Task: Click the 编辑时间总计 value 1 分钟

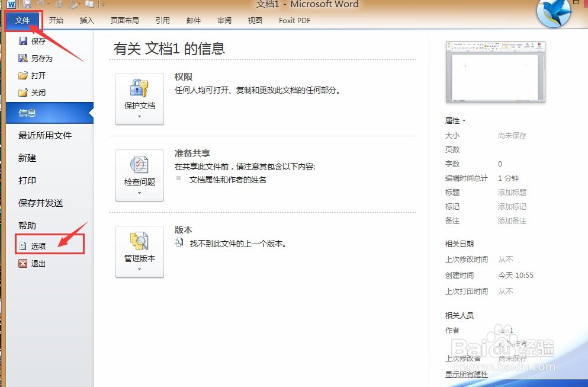Action: click(x=508, y=178)
